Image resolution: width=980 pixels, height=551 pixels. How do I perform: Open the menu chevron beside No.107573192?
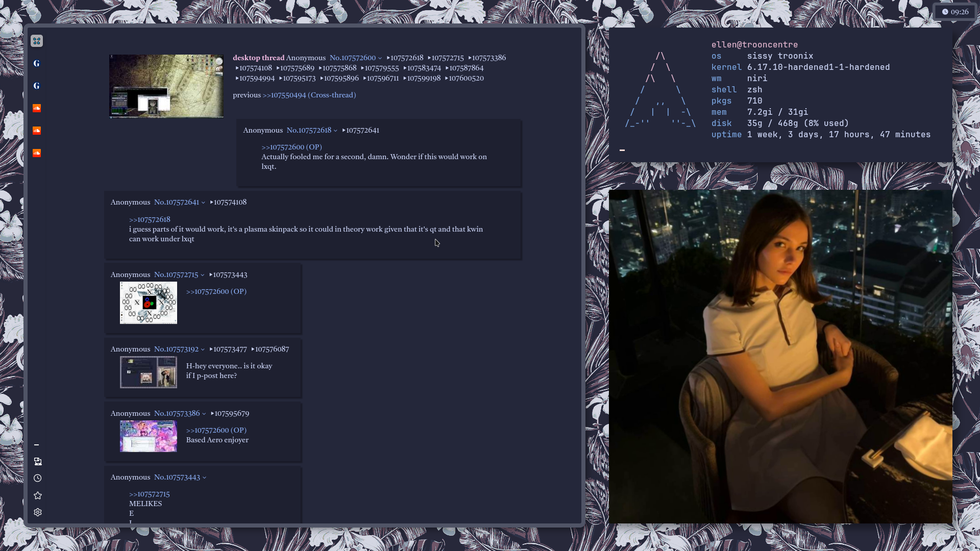point(203,349)
